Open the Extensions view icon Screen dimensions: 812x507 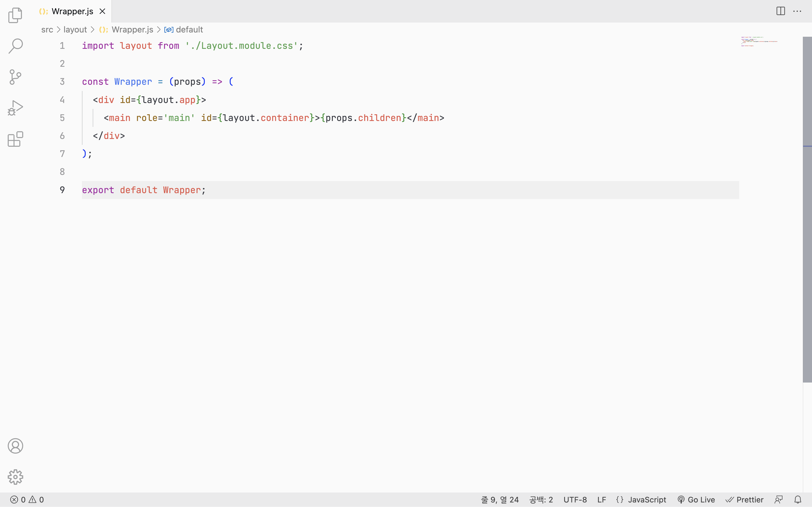tap(15, 139)
